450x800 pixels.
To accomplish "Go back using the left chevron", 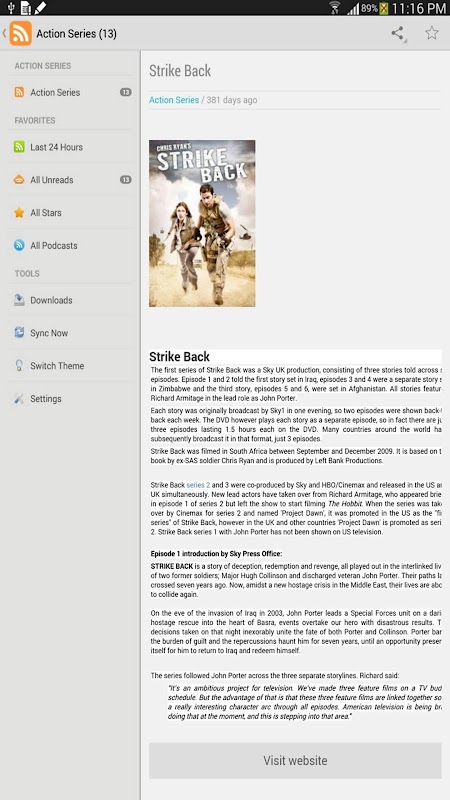I will [4, 34].
